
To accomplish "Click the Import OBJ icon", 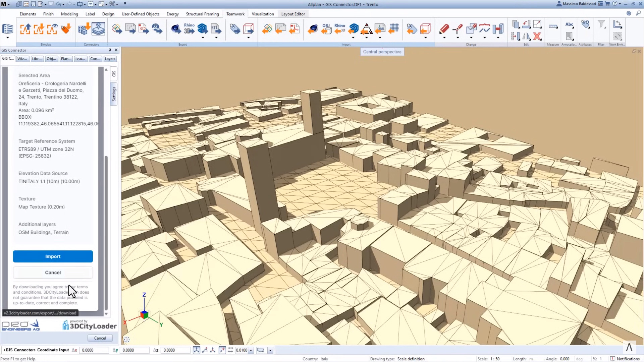I will [x=326, y=29].
